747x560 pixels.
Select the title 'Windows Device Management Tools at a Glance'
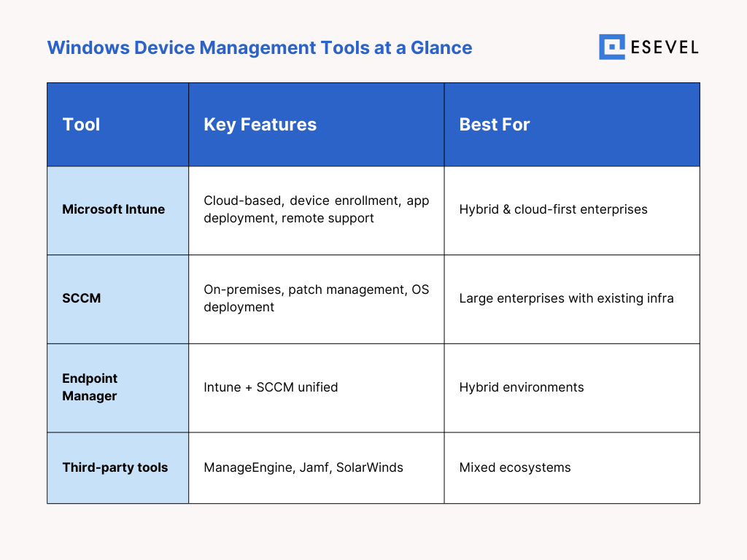click(260, 47)
